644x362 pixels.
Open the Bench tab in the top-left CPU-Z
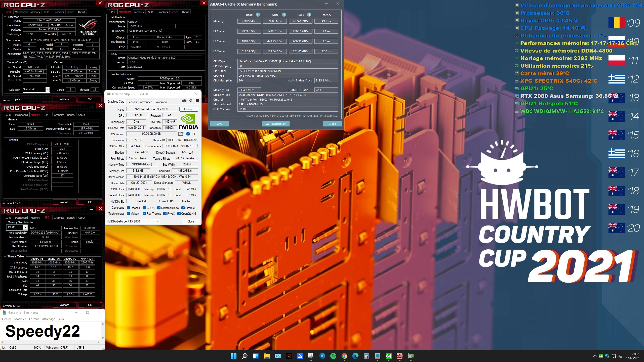click(70, 12)
